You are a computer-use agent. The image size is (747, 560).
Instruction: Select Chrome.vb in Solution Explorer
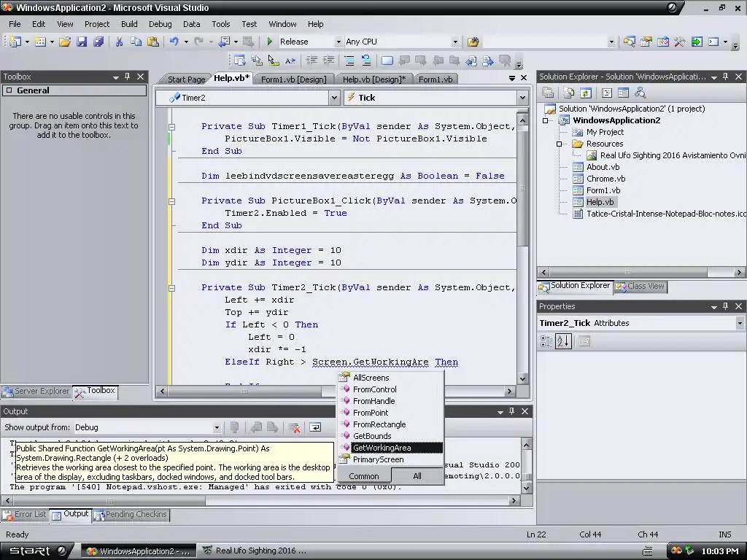[x=605, y=179]
